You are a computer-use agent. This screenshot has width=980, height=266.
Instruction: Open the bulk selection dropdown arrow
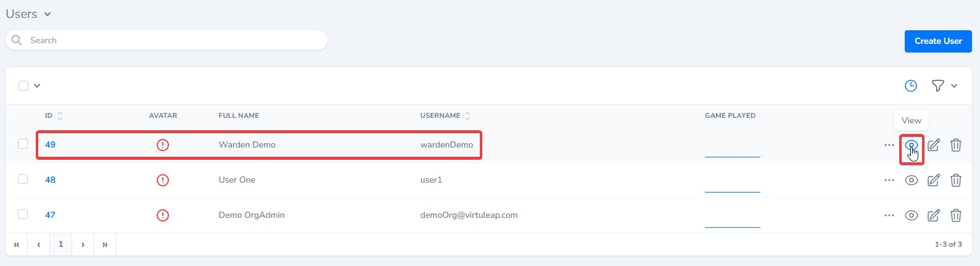click(x=37, y=86)
